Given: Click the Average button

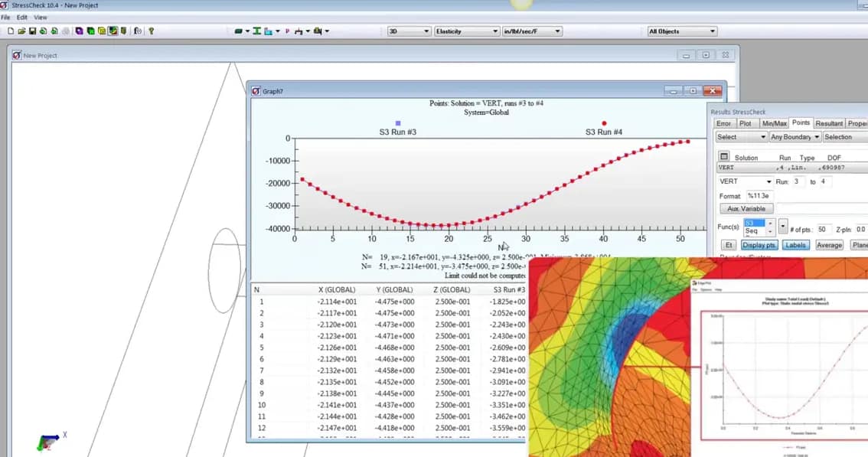Looking at the screenshot, I should click(x=830, y=245).
